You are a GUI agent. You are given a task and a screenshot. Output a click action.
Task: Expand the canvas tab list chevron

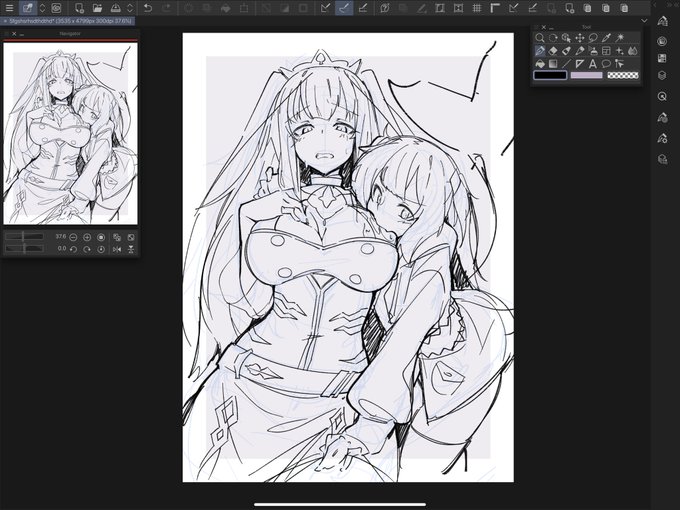644,20
